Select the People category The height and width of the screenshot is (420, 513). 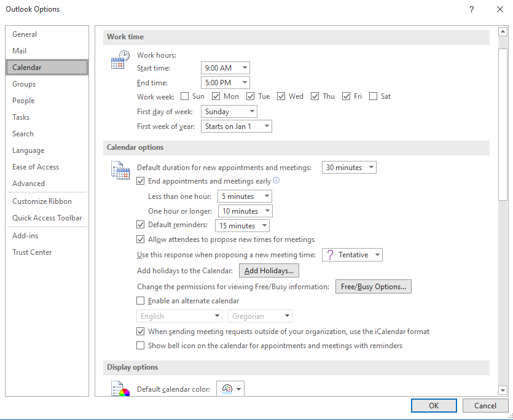pyautogui.click(x=47, y=101)
